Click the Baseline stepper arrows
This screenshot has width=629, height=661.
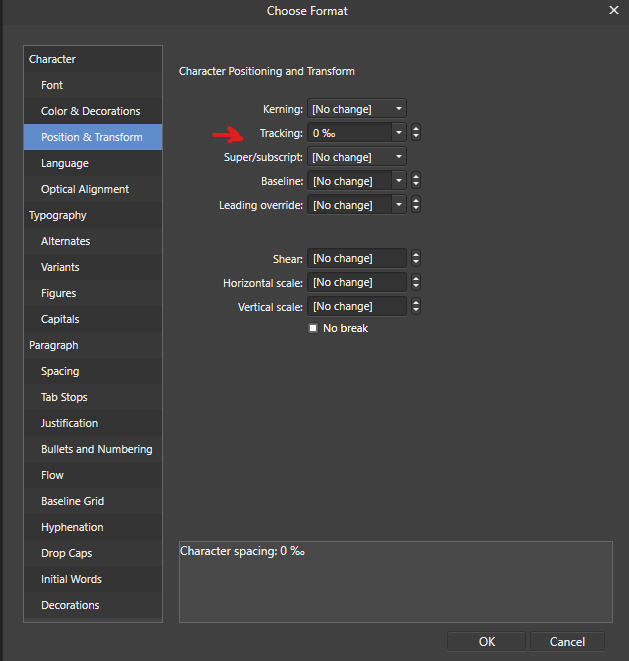click(416, 181)
